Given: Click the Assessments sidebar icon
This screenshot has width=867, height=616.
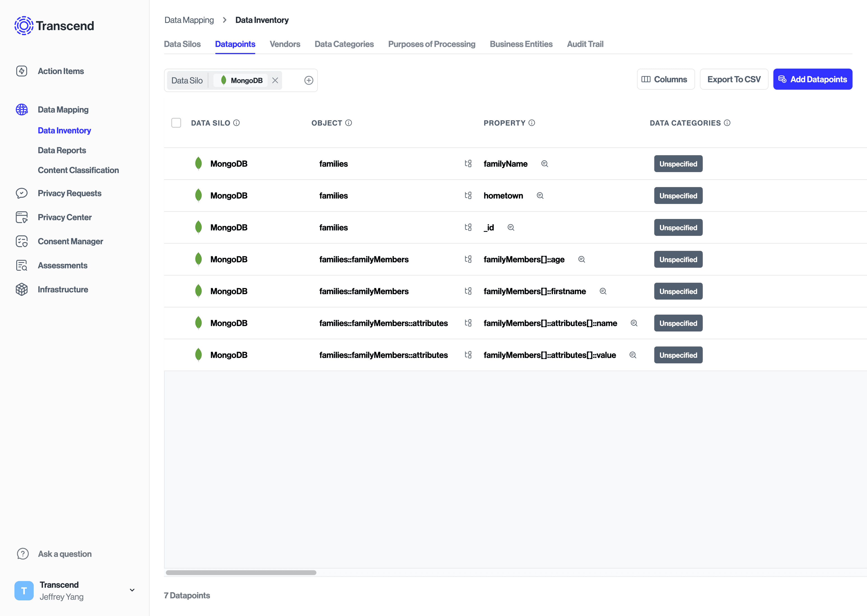Looking at the screenshot, I should tap(22, 265).
